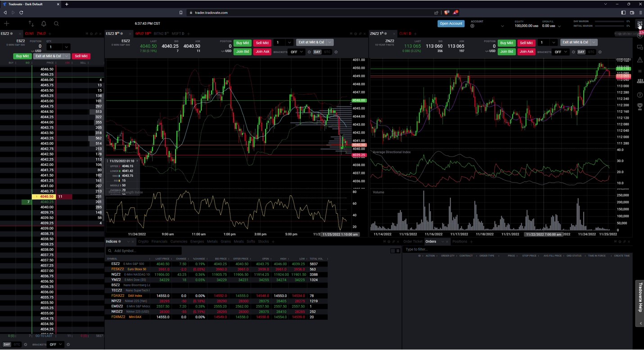
Task: Select GTC time-in-force in the ESZ2 chart
Action: coord(327,52)
